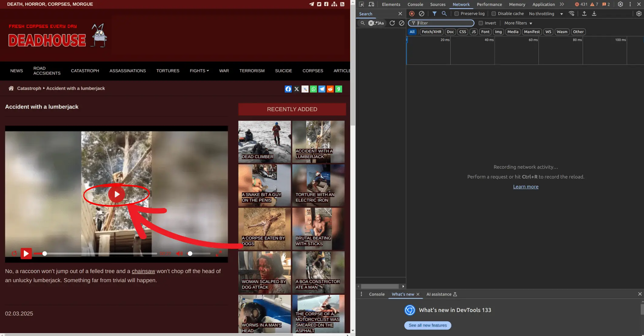
Task: Clear the search input X icon
Action: click(x=371, y=23)
